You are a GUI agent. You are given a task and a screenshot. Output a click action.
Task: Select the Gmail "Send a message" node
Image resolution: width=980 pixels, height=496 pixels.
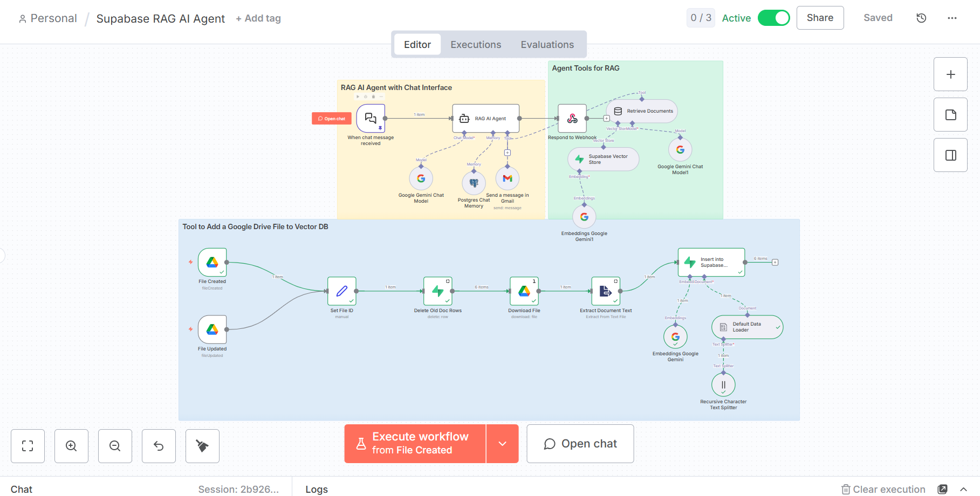pyautogui.click(x=507, y=178)
